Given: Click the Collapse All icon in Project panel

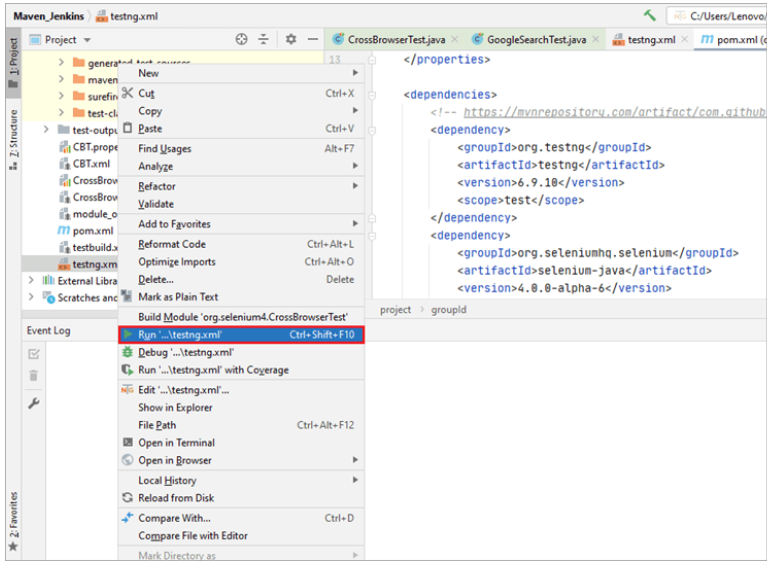Looking at the screenshot, I should (x=264, y=40).
